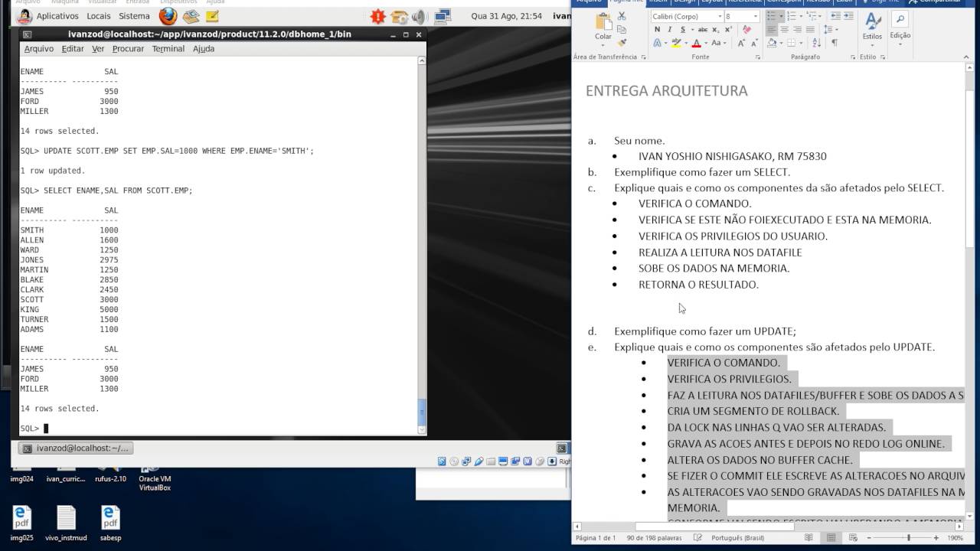The image size is (980, 551).
Task: Open the font size dropdown
Action: coord(755,16)
